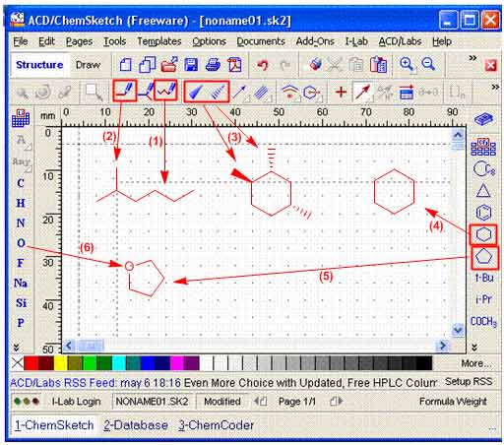Open the Periodic Table icon
Image resolution: width=504 pixels, height=445 pixels.
[21, 118]
